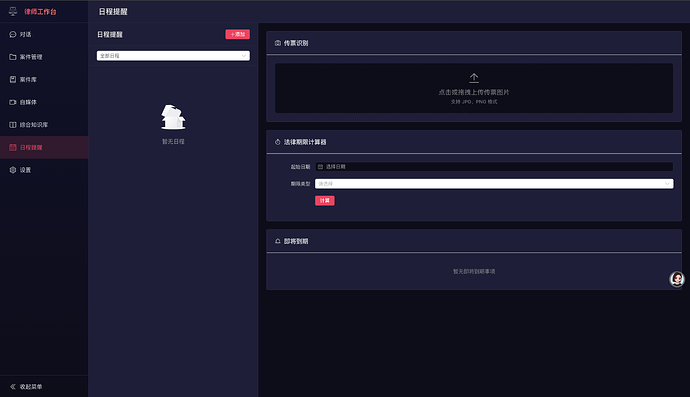
Task: Open the floating assistant avatar icon
Action: [677, 279]
